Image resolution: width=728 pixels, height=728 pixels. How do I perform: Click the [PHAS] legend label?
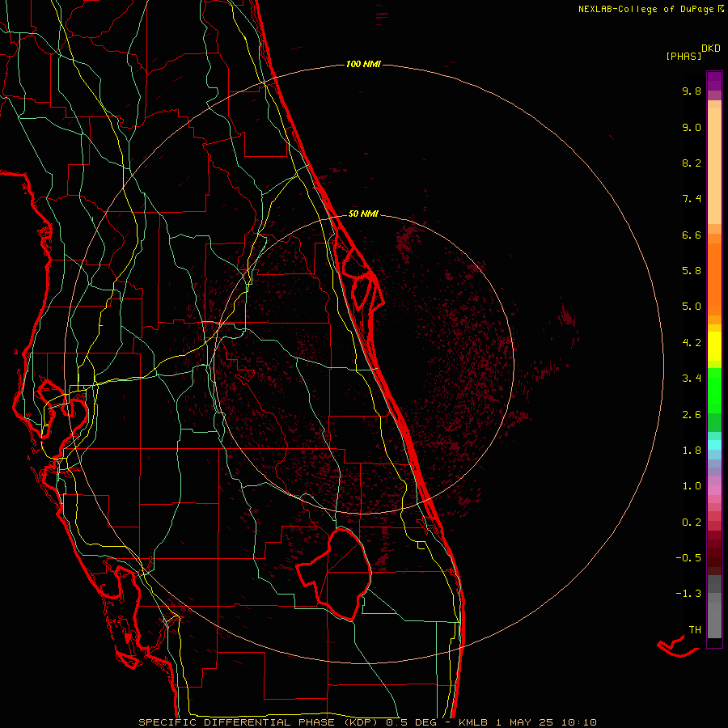[x=684, y=56]
